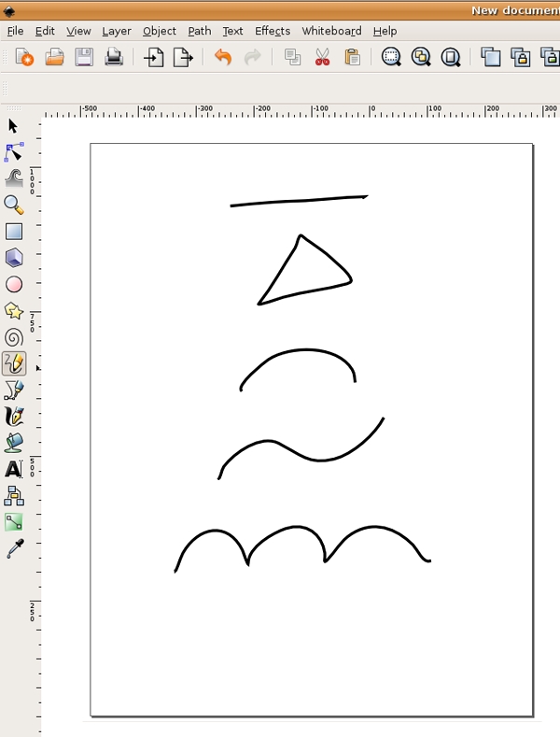
Task: Expand the Path menu
Action: pyautogui.click(x=200, y=31)
